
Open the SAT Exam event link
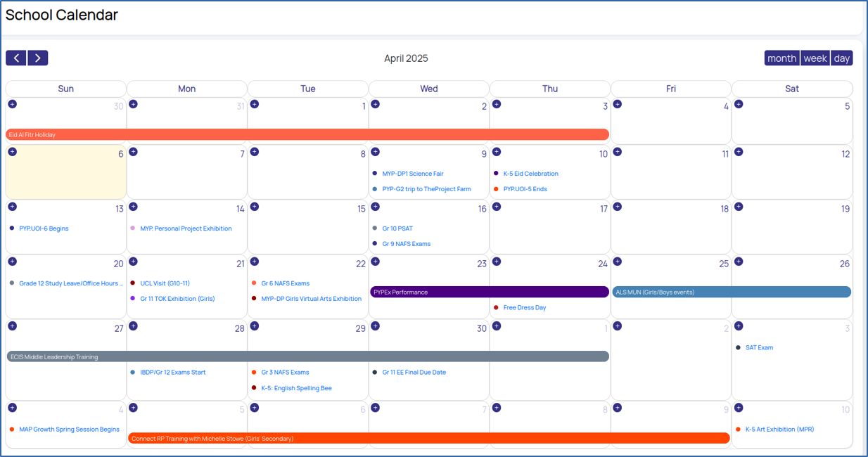click(x=759, y=348)
